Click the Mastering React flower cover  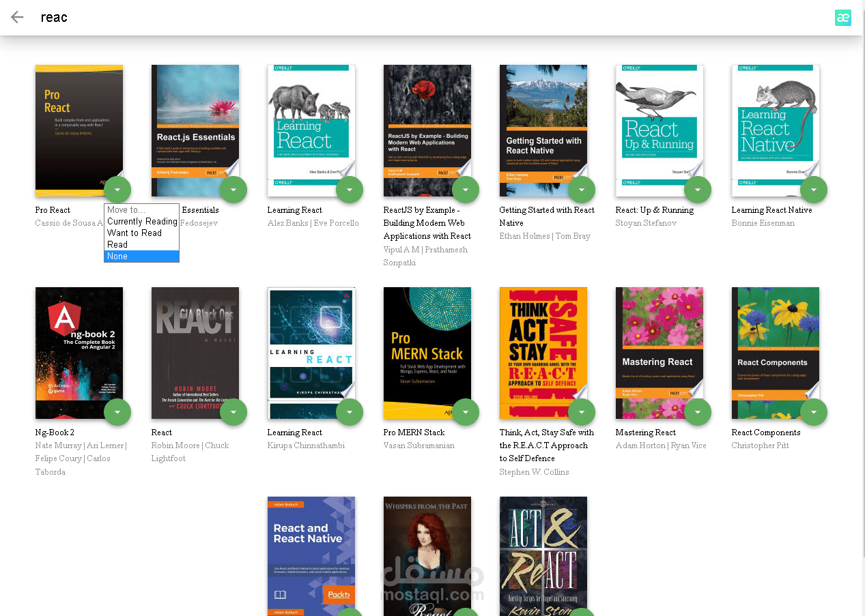[x=660, y=353]
